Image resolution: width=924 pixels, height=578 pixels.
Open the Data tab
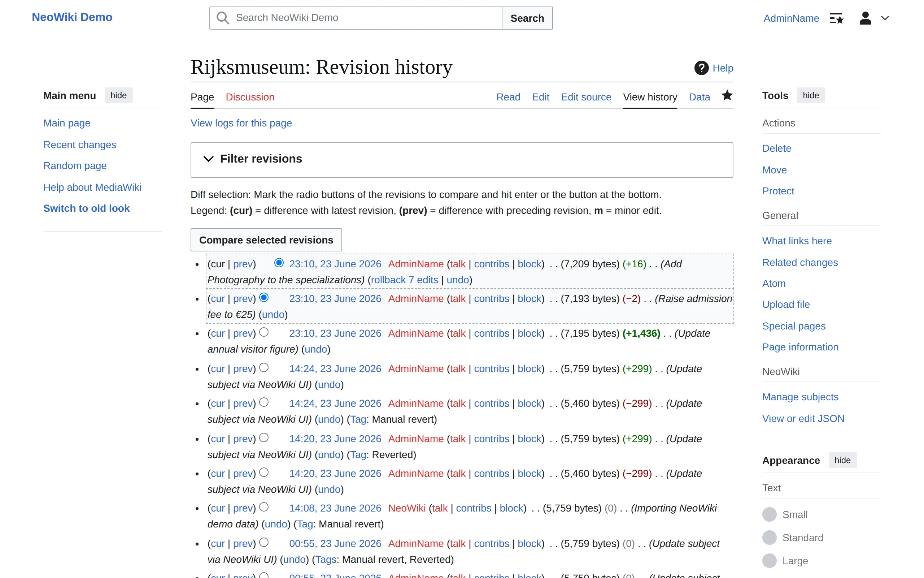click(x=699, y=97)
